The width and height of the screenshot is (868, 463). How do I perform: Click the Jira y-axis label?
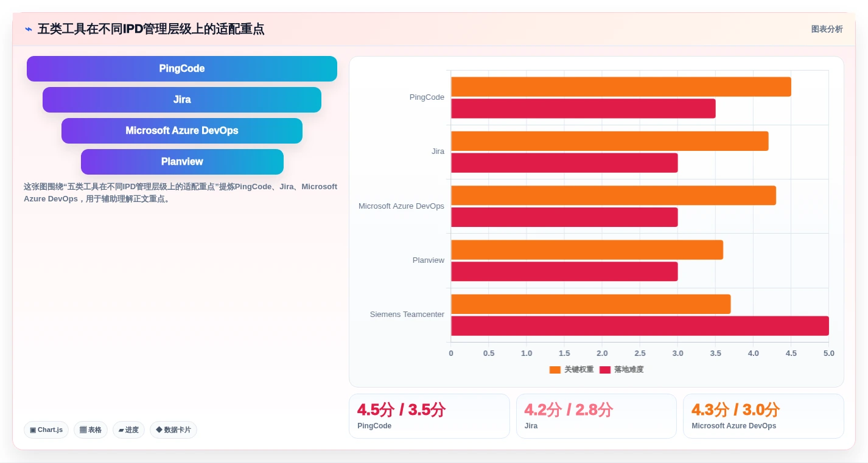(438, 151)
